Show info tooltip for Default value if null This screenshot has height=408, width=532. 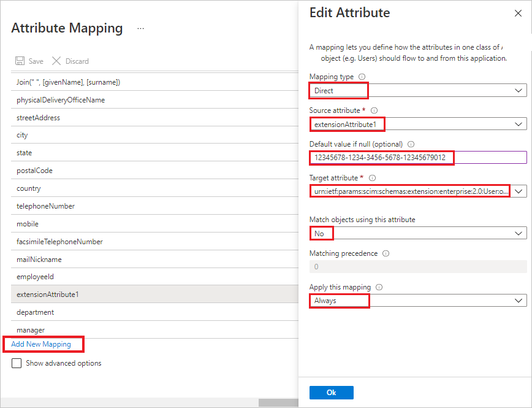[x=411, y=144]
